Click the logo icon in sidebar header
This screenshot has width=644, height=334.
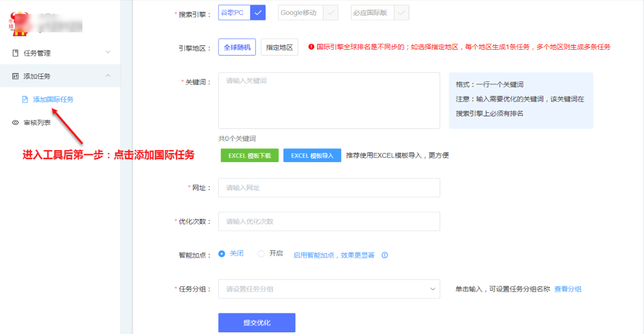click(15, 22)
